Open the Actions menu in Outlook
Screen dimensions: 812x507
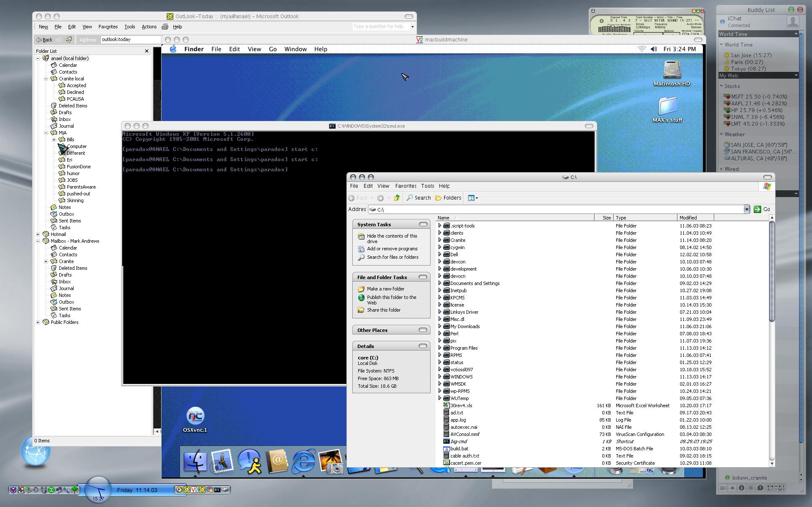(149, 27)
